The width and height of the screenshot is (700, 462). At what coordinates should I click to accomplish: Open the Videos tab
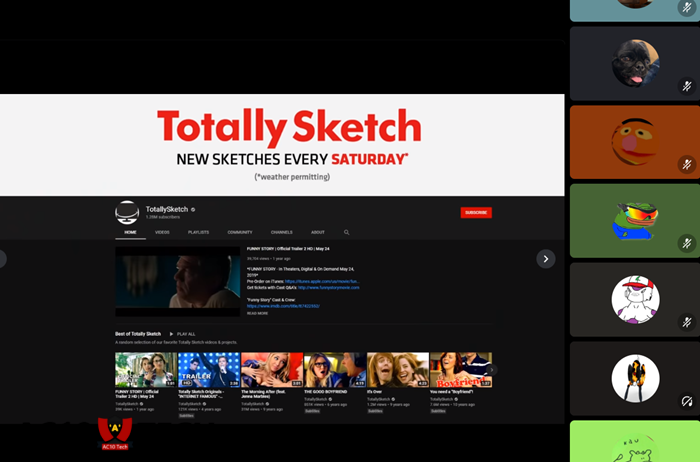click(162, 232)
